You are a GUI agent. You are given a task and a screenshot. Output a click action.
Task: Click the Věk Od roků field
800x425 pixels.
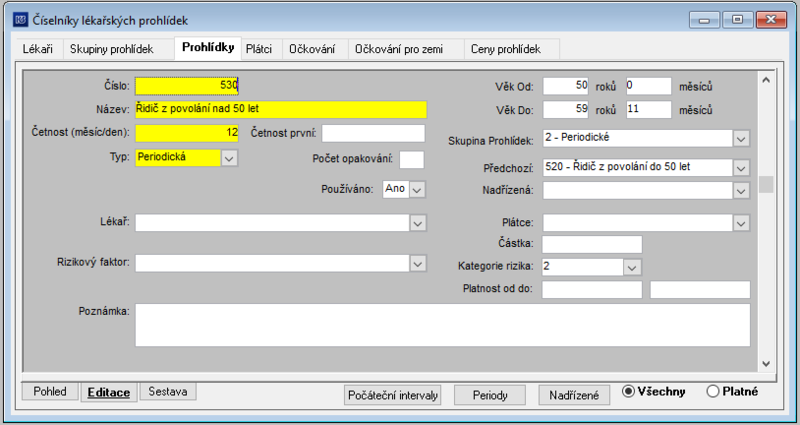pyautogui.click(x=566, y=86)
